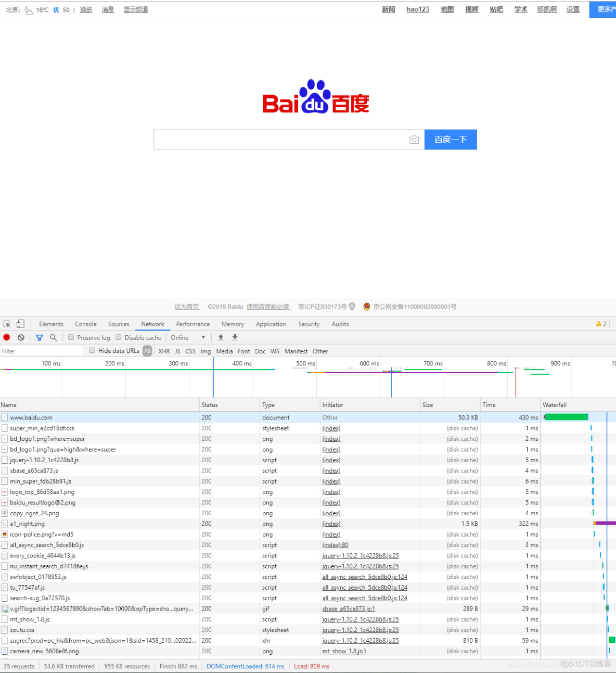Viewport: 616px width, 673px height.
Task: Open the Audits tab
Action: click(340, 324)
